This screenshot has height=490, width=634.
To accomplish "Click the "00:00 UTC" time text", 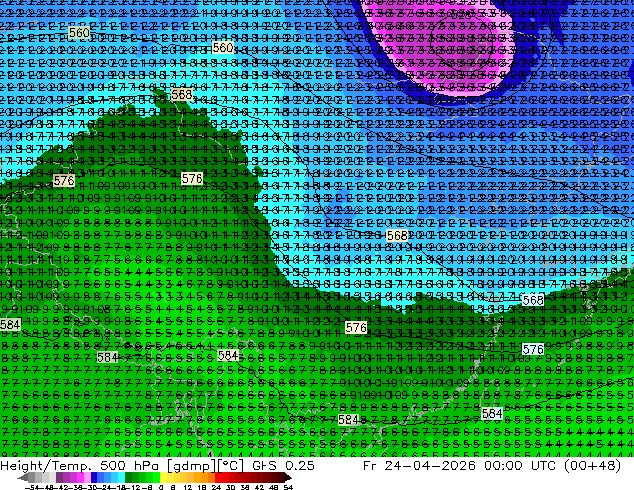I will (522, 466).
